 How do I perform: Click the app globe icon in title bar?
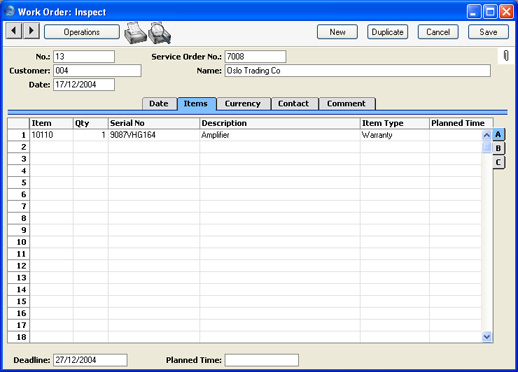coord(10,11)
